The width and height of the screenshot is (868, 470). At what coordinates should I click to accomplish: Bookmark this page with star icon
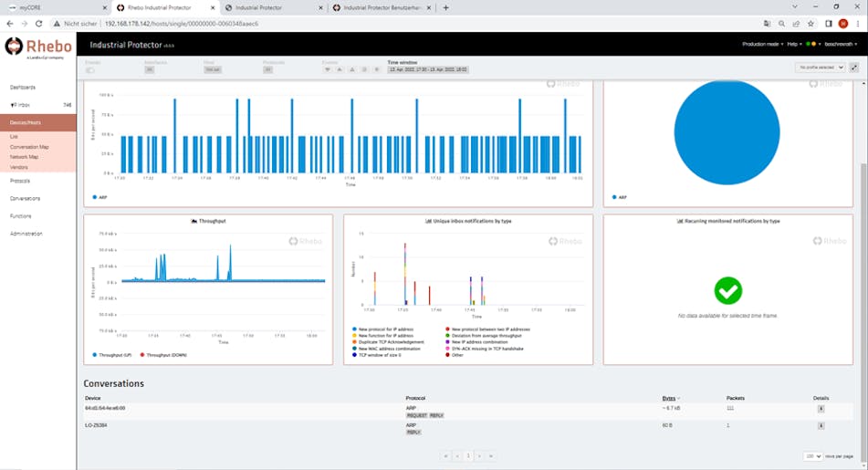[x=810, y=24]
